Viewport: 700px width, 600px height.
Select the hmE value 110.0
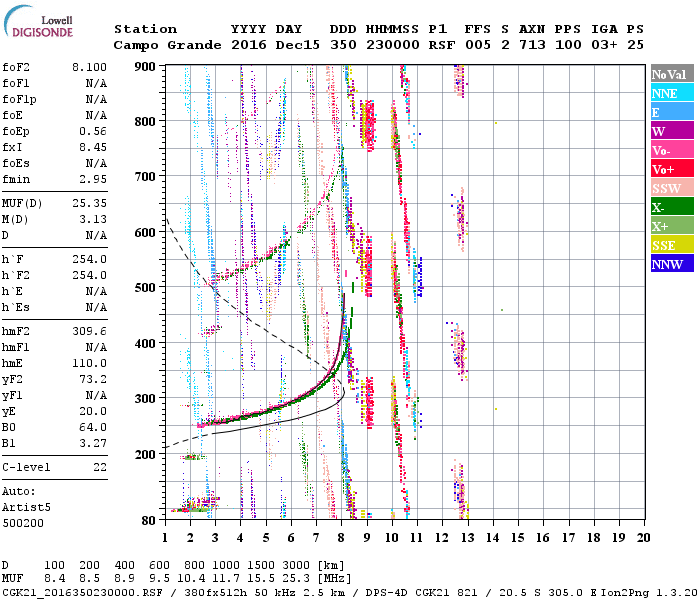(89, 363)
